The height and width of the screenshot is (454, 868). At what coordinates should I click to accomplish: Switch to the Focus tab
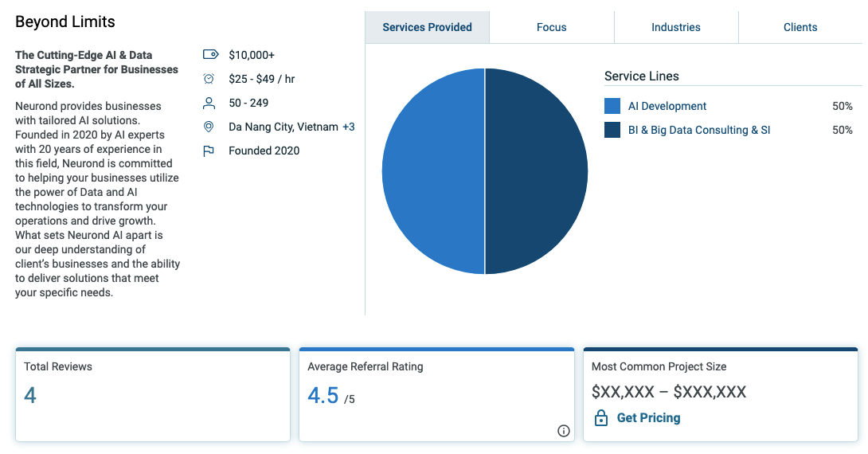tap(551, 27)
